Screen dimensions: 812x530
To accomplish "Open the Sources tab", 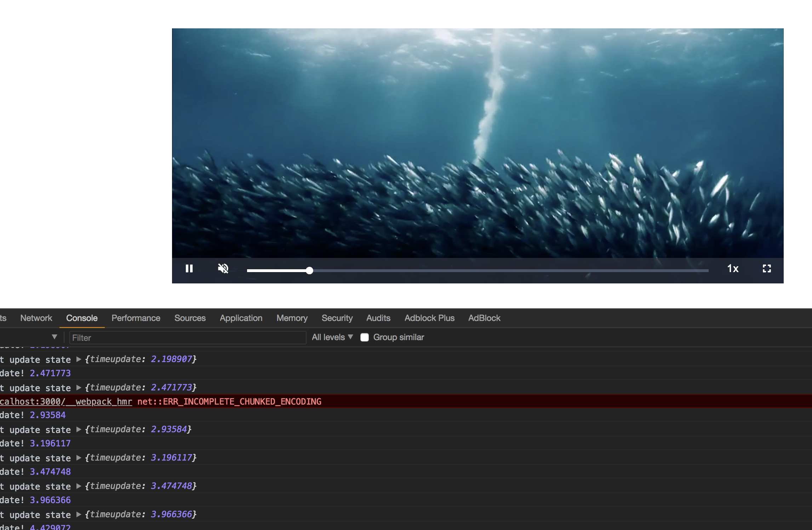I will pos(190,318).
